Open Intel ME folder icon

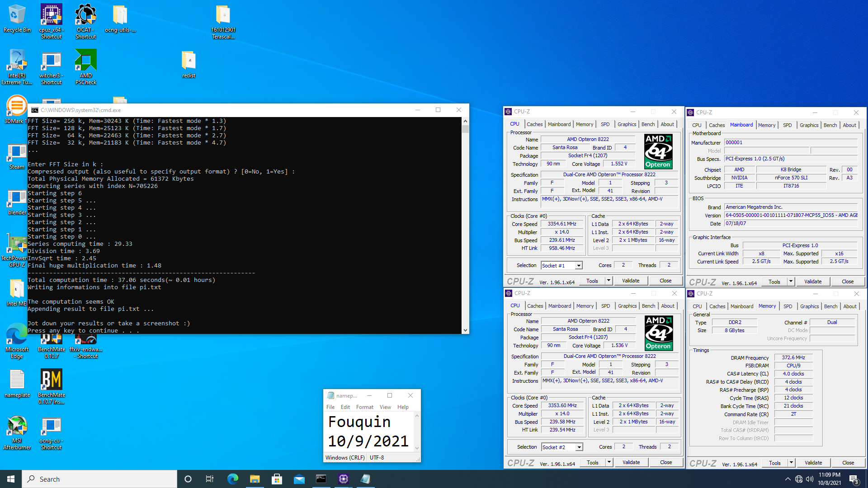(x=16, y=293)
